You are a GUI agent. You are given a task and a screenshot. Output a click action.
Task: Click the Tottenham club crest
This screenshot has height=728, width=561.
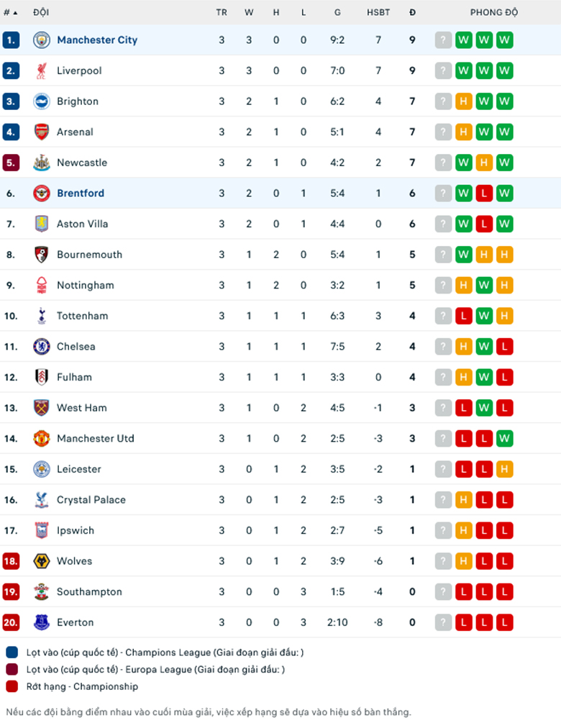tap(42, 316)
